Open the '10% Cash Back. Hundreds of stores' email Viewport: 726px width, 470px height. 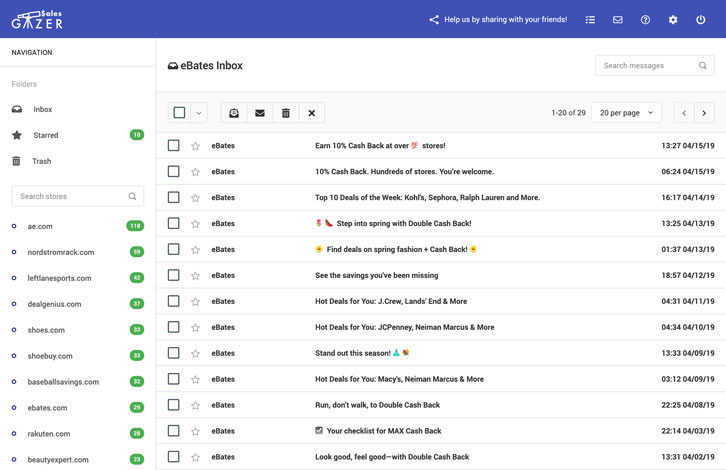[x=441, y=171]
